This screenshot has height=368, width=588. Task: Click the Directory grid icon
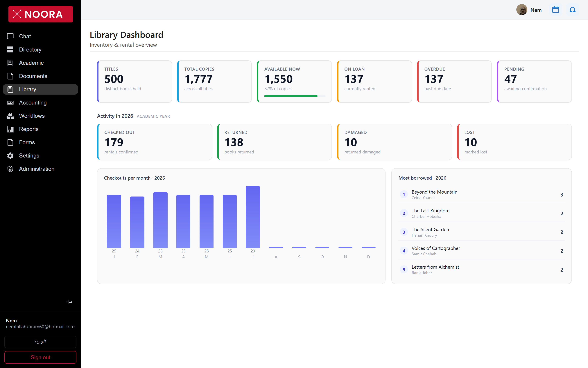click(x=10, y=50)
